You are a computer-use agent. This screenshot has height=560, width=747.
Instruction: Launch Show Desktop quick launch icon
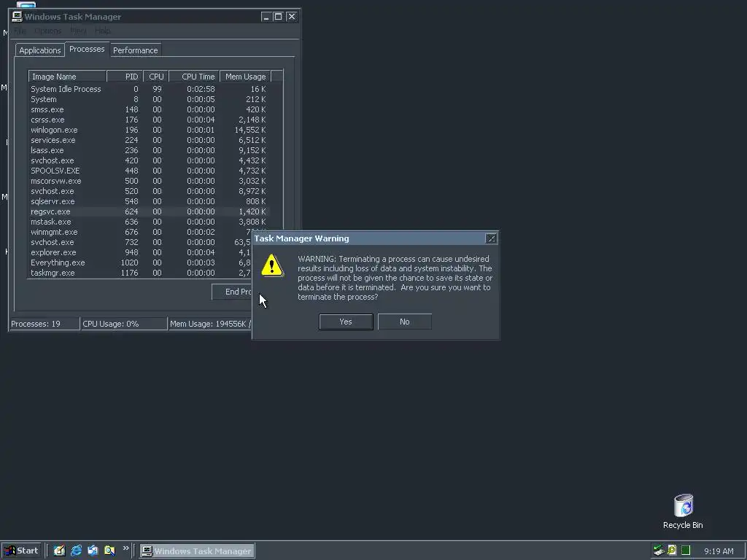(59, 551)
